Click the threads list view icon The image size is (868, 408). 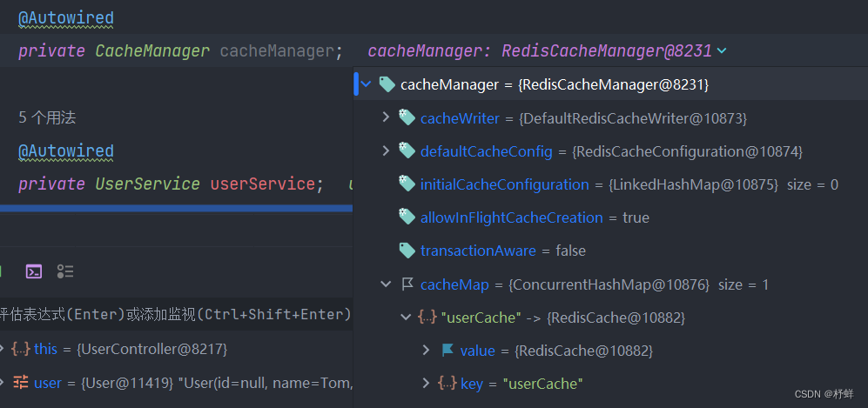pyautogui.click(x=65, y=271)
